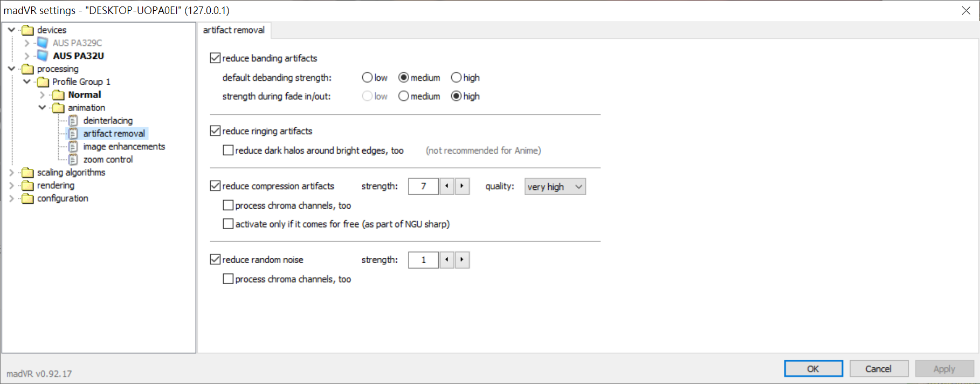Decrease random noise strength
Screen dimensions: 980x384
point(447,260)
